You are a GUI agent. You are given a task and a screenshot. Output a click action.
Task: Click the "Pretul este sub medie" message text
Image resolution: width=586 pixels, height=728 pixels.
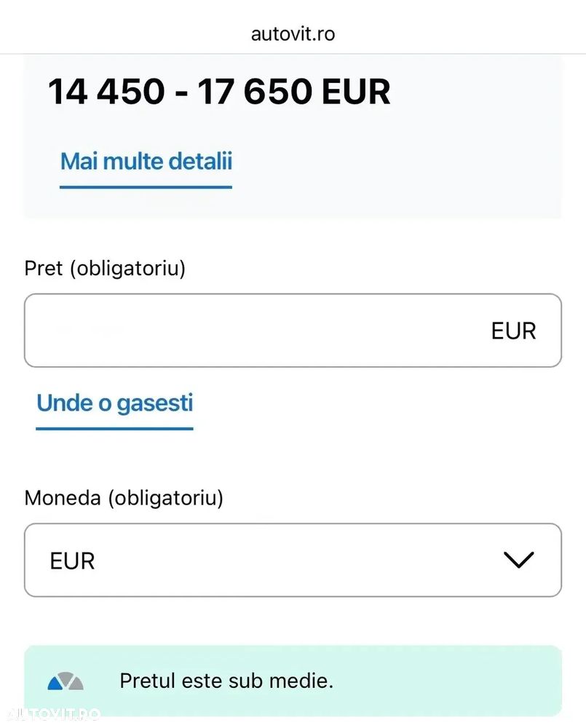[226, 681]
